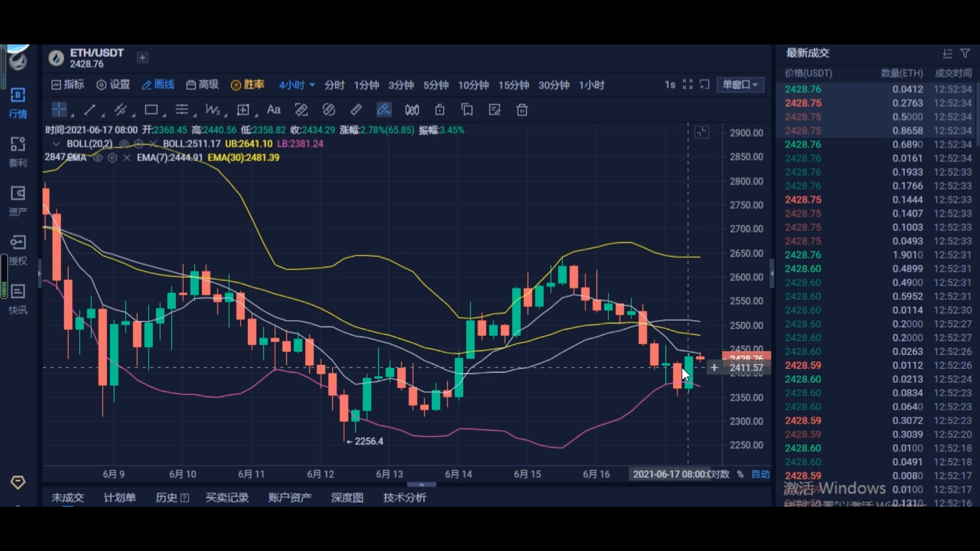Expand the left panel edge arrow
Image resolution: width=980 pixels, height=551 pixels.
tap(39, 273)
